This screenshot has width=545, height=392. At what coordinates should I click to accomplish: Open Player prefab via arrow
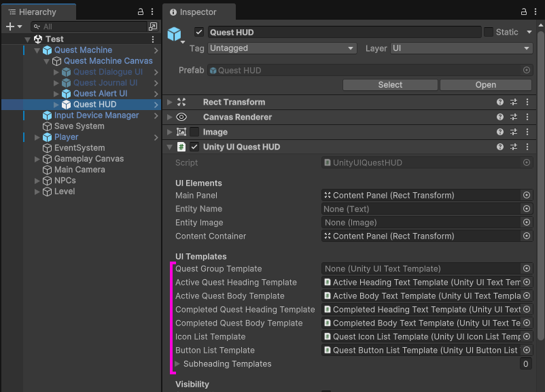click(x=156, y=138)
